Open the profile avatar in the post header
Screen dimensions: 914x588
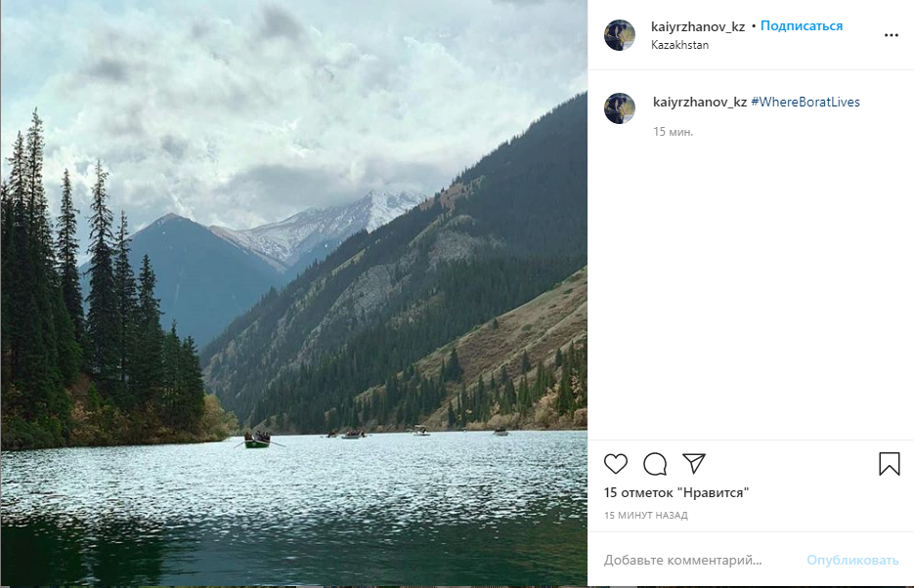pos(620,34)
